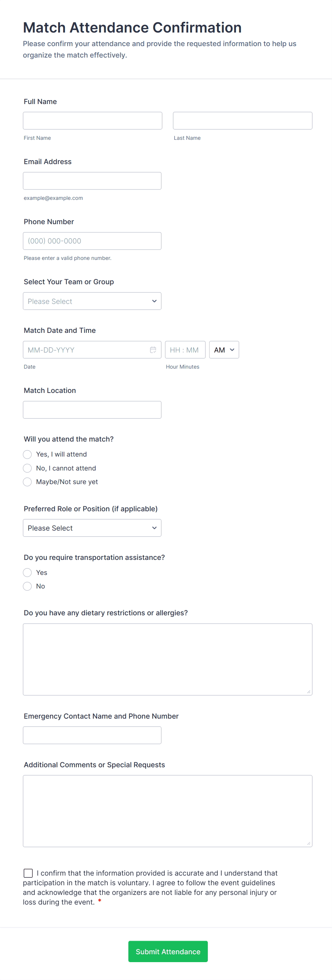The width and height of the screenshot is (332, 980).
Task: Click the Match Location text box
Action: pos(92,410)
